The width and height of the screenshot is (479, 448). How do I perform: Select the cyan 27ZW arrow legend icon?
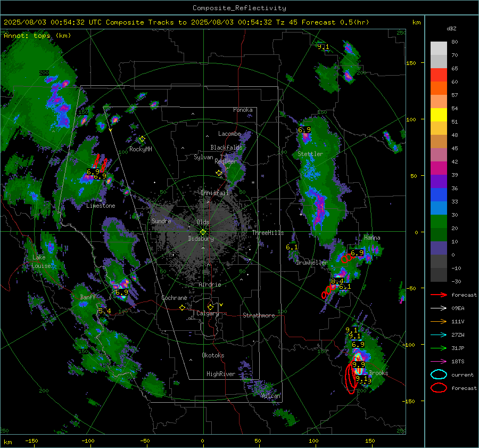click(x=439, y=335)
